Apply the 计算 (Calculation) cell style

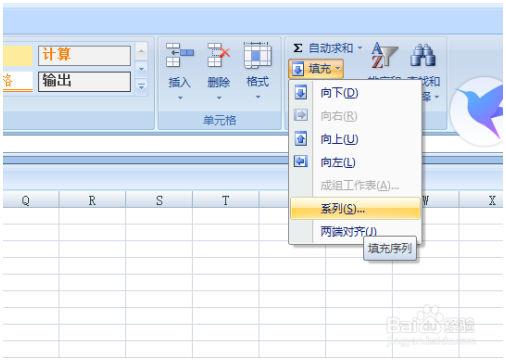pos(84,55)
